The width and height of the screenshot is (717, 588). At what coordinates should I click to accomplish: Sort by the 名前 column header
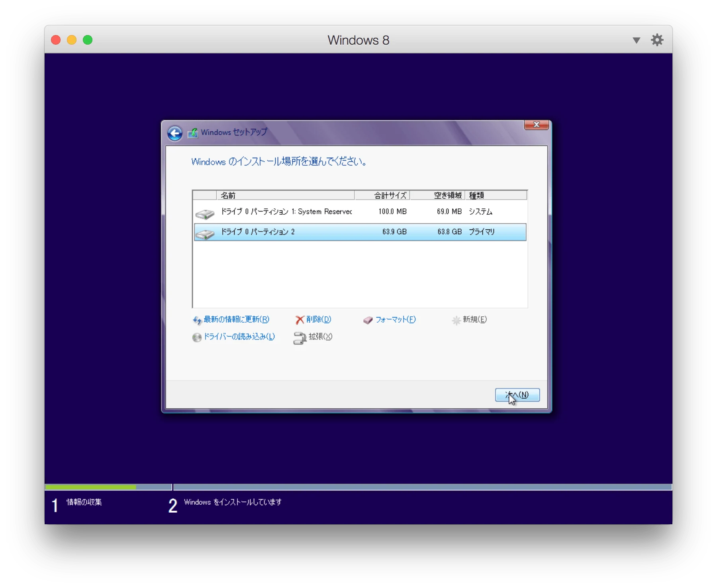coord(285,195)
